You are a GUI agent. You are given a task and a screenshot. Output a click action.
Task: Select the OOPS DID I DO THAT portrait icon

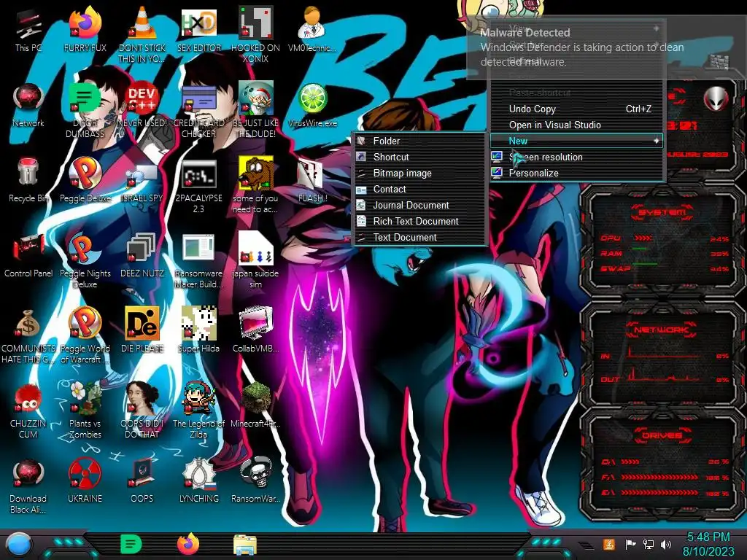click(142, 411)
